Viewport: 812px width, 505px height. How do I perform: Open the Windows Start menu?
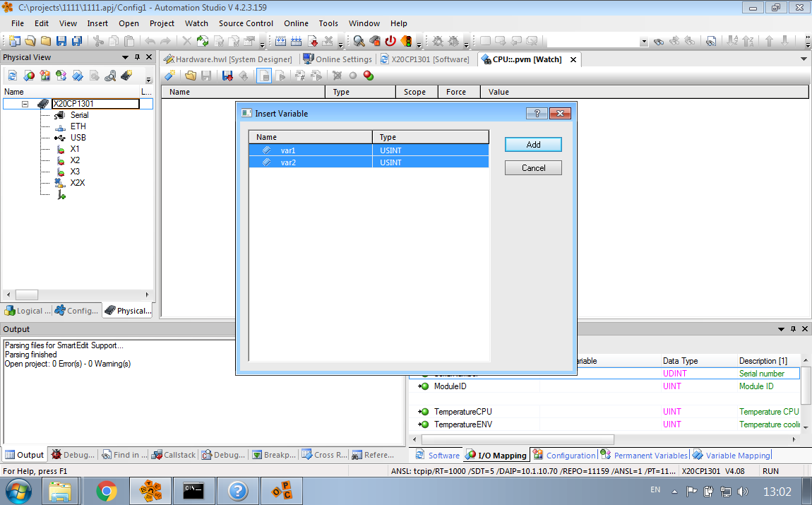click(x=18, y=491)
